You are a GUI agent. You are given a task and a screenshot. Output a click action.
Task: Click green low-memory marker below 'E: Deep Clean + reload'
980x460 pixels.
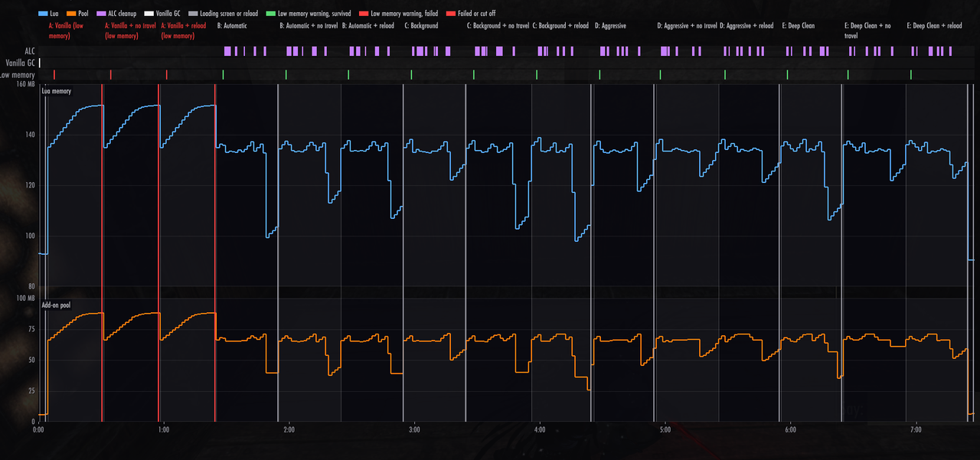911,74
